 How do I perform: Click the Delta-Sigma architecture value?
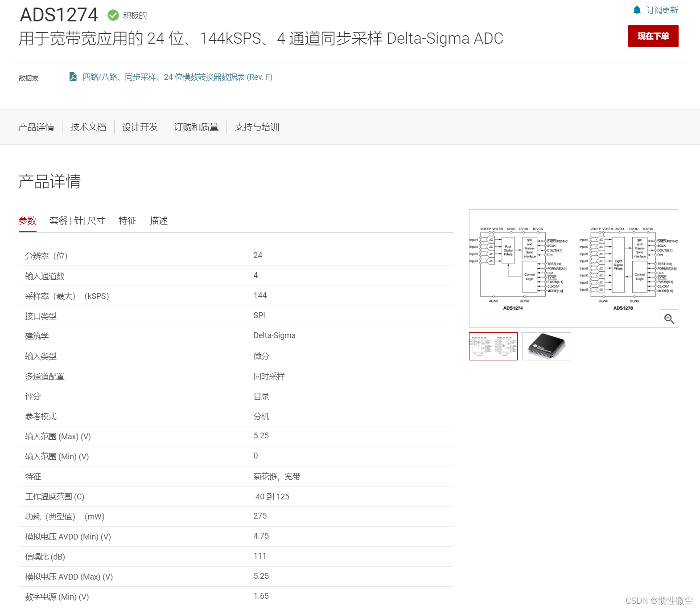coord(274,335)
